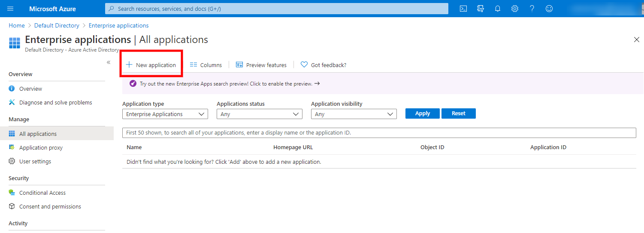Image resolution: width=644 pixels, height=233 pixels.
Task: Click the Application proxy icon
Action: click(x=12, y=147)
